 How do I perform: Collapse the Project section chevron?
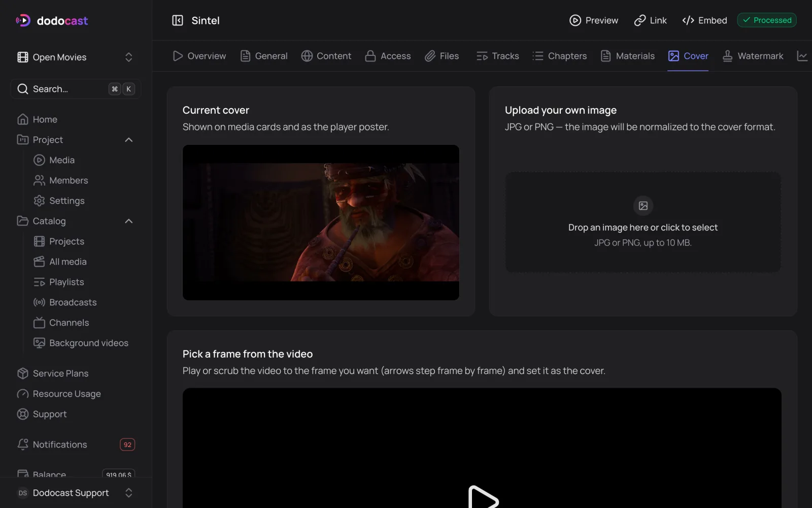pos(129,140)
